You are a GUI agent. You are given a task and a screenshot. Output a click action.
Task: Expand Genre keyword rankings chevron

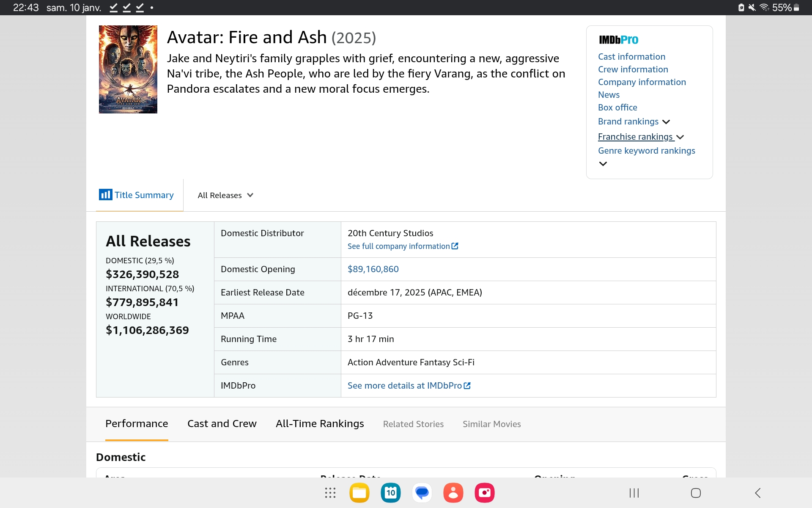(603, 164)
